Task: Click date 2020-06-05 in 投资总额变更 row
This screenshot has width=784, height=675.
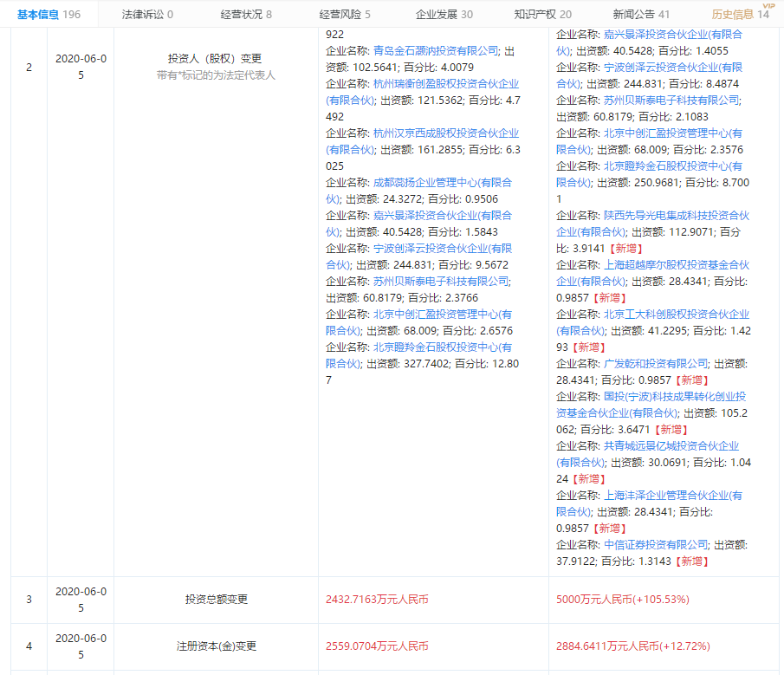Action: [x=81, y=600]
